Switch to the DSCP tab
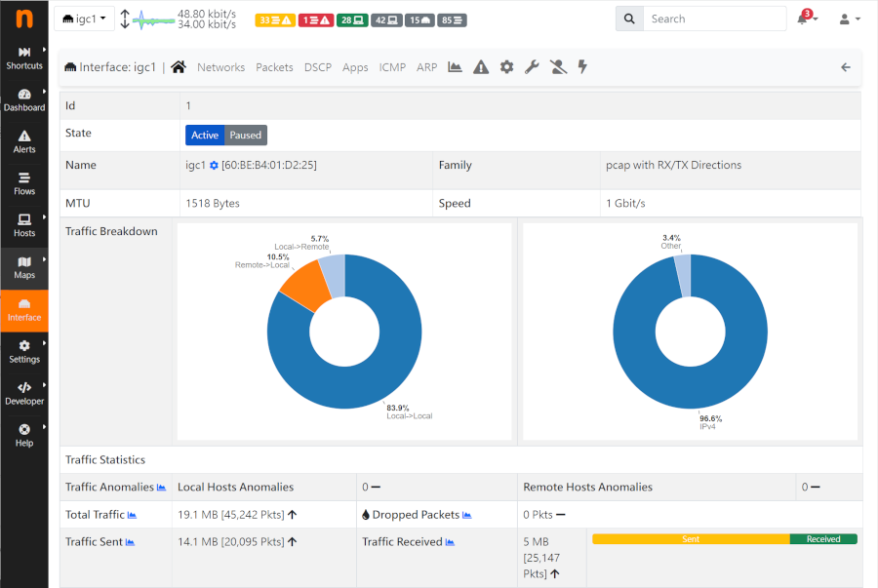This screenshot has height=588, width=878. pos(318,67)
